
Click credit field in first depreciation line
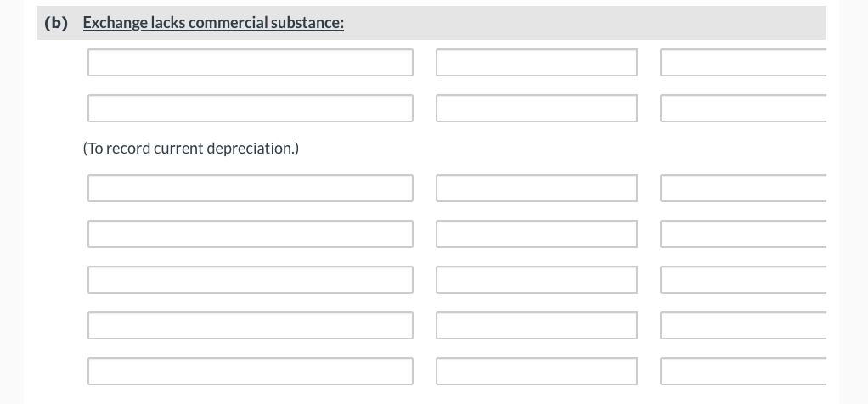[742, 62]
